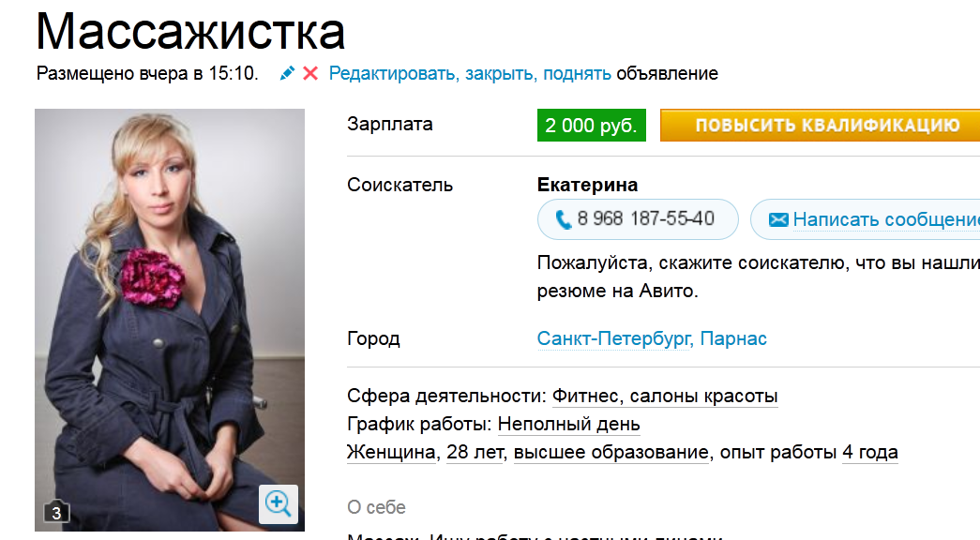The height and width of the screenshot is (540, 980).
Task: Open the 'Парнас' district link
Action: point(733,338)
